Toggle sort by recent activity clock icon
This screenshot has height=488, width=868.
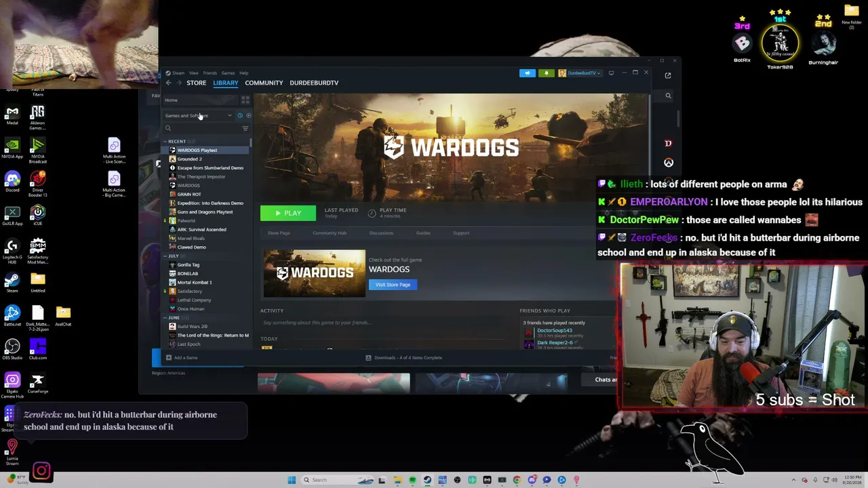tap(239, 116)
